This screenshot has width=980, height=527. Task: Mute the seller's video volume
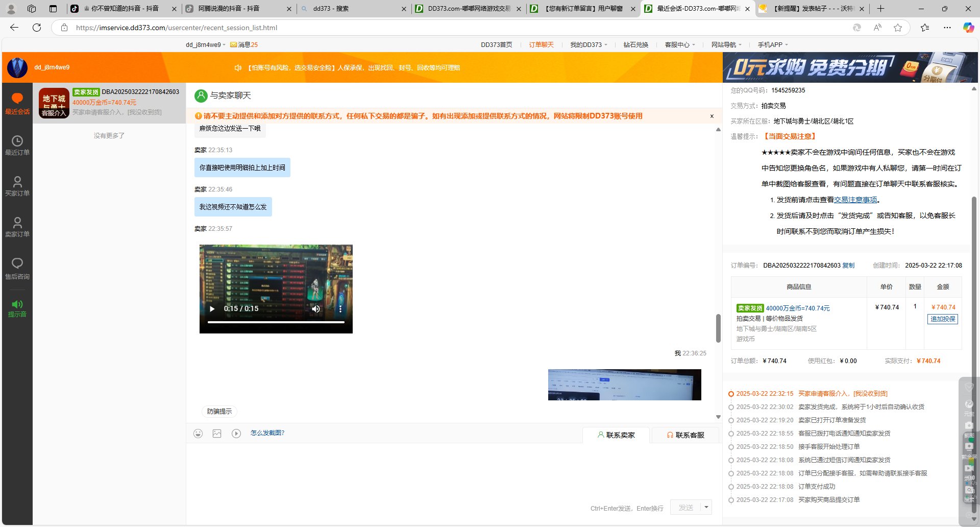click(x=316, y=308)
